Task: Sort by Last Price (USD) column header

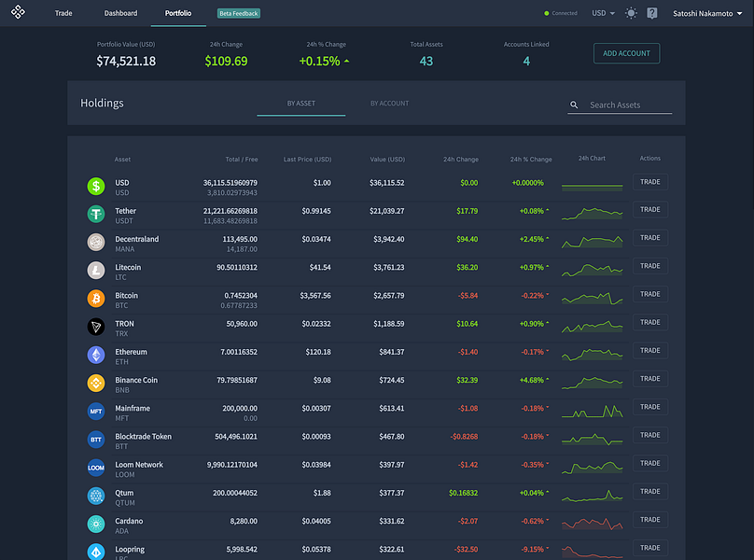Action: 307,160
